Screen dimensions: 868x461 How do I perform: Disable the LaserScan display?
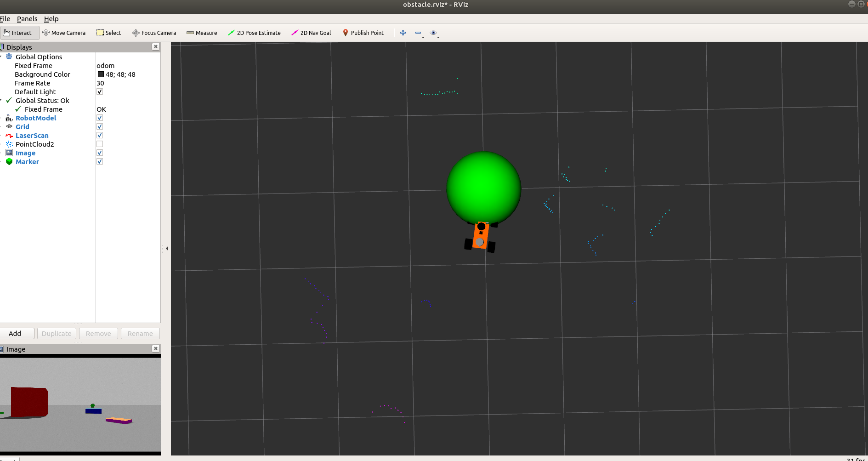coord(99,135)
